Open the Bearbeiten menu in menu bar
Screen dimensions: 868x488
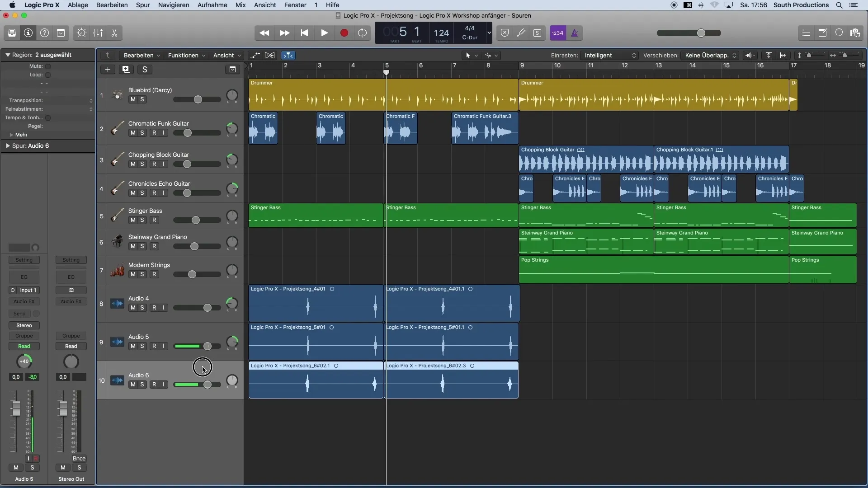click(x=112, y=5)
